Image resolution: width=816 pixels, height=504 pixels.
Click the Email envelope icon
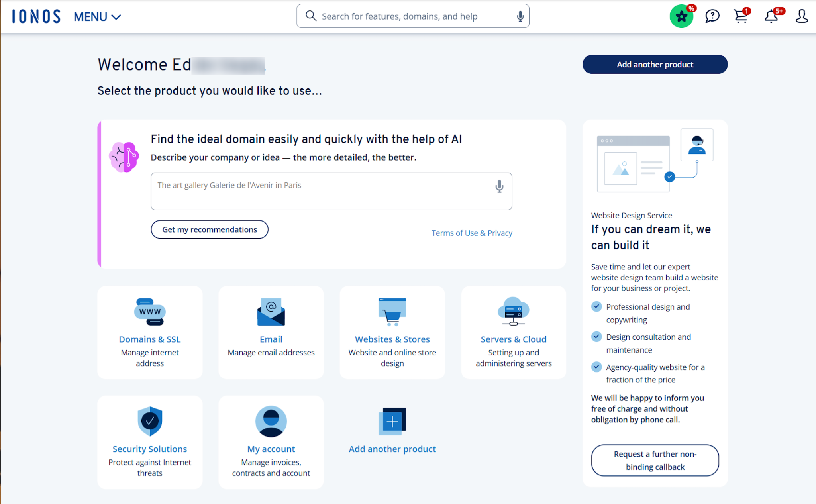click(x=271, y=312)
